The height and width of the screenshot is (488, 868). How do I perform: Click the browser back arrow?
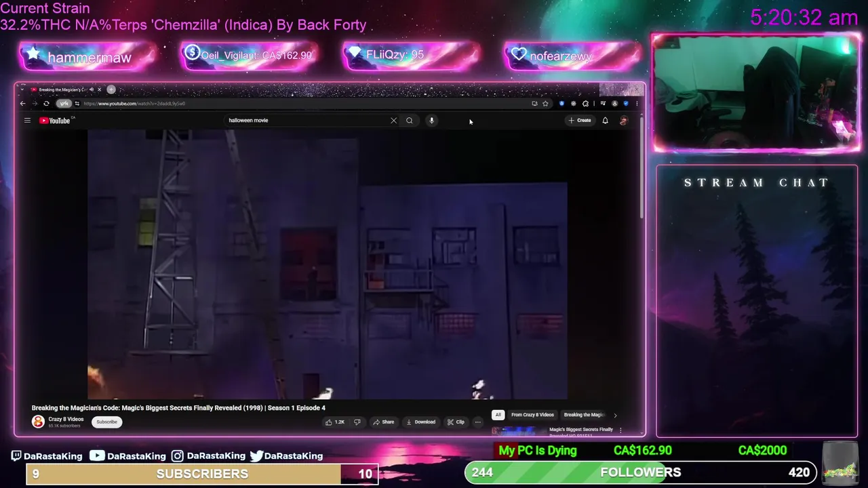[x=22, y=104]
